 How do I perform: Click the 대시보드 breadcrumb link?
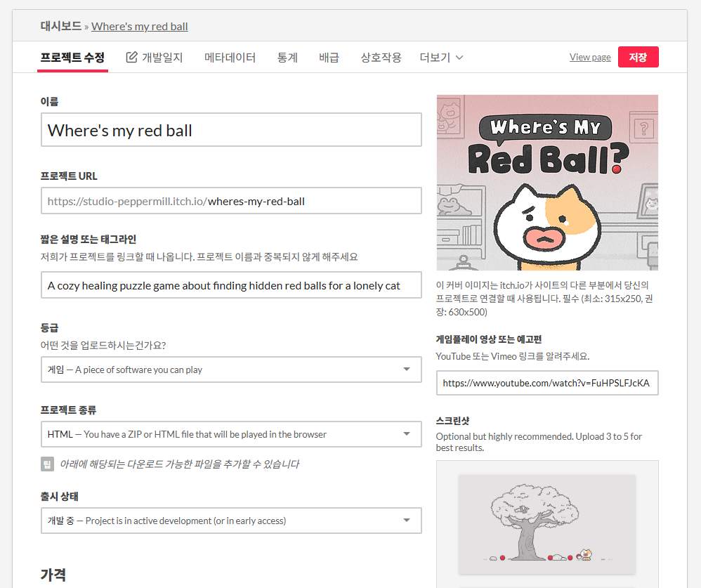pyautogui.click(x=61, y=27)
